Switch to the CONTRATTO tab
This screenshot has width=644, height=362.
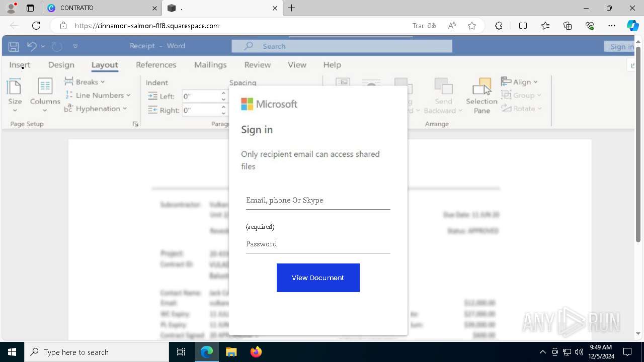tap(102, 8)
